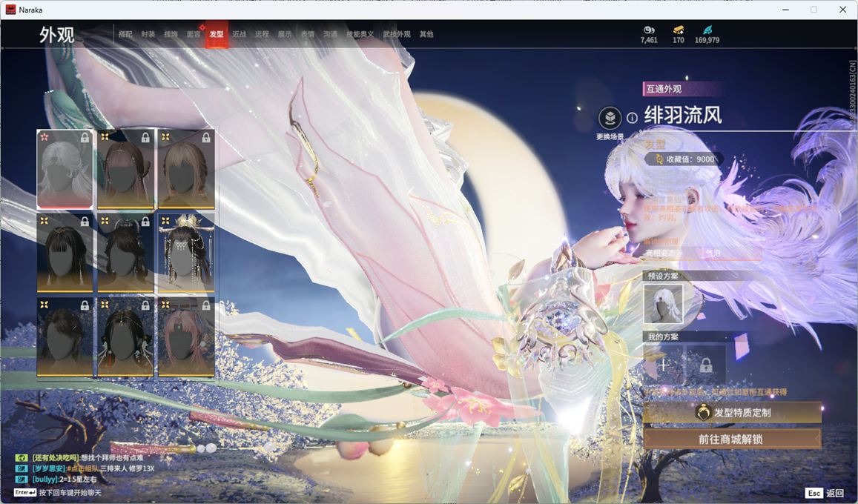Select the short dark brown hairstyle in bottom row left
The height and width of the screenshot is (504, 858).
[65, 337]
